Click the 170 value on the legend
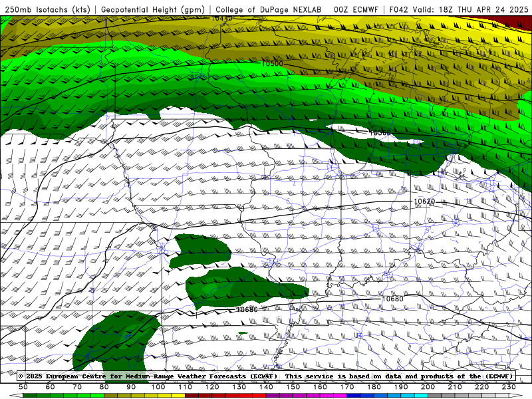The image size is (532, 399). (347, 387)
